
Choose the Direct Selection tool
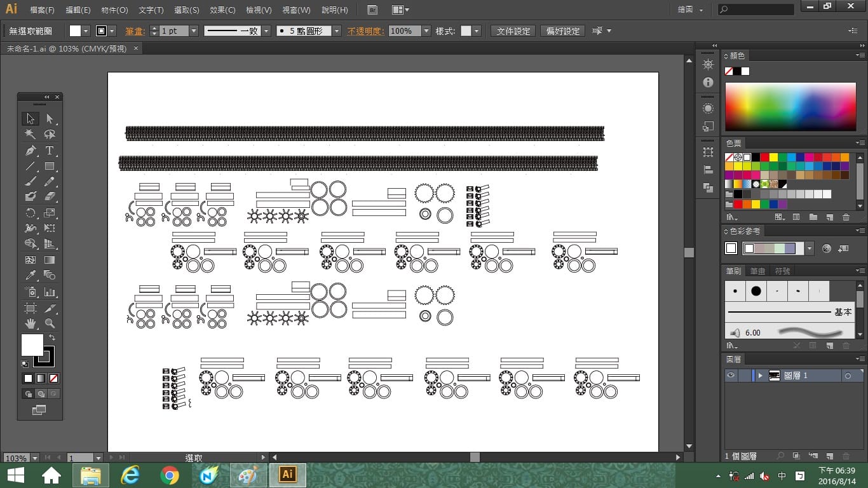tap(50, 119)
